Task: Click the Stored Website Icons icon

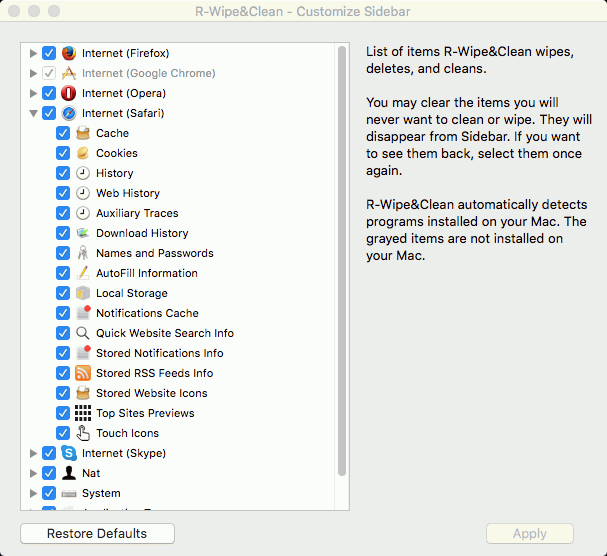Action: [x=83, y=393]
